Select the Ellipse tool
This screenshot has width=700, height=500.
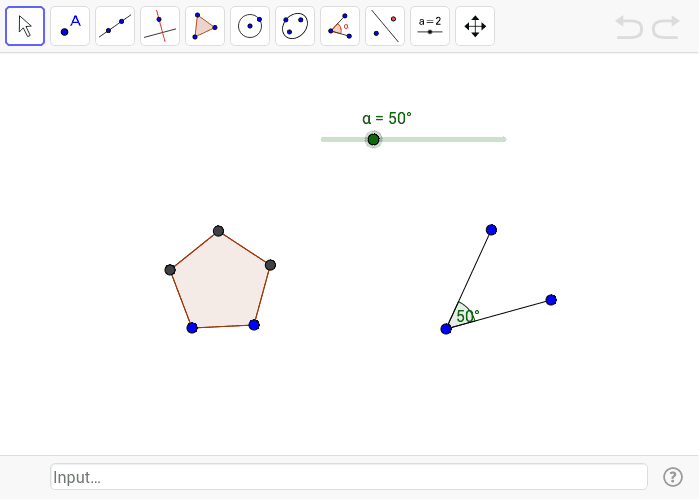click(295, 26)
